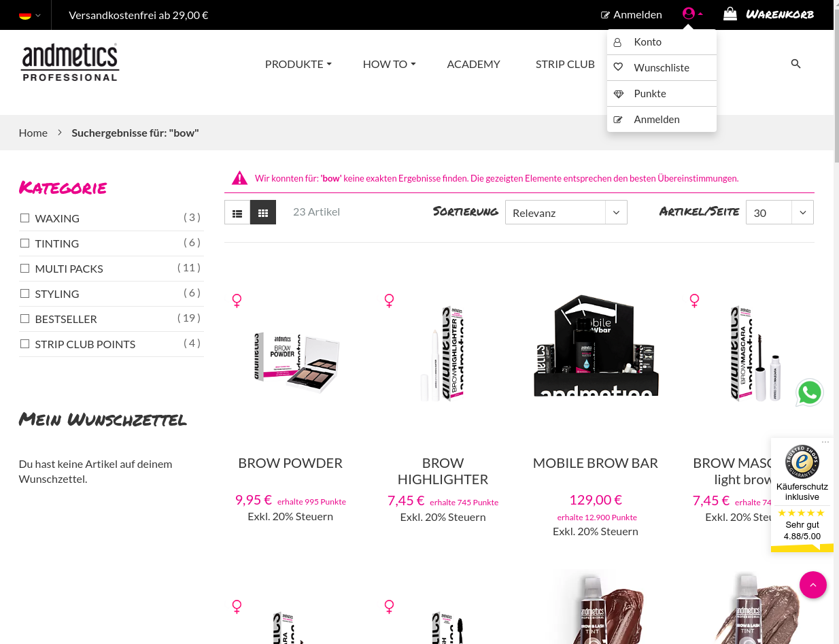
Task: Select Anmelden in the account dropdown menu
Action: pos(662,120)
